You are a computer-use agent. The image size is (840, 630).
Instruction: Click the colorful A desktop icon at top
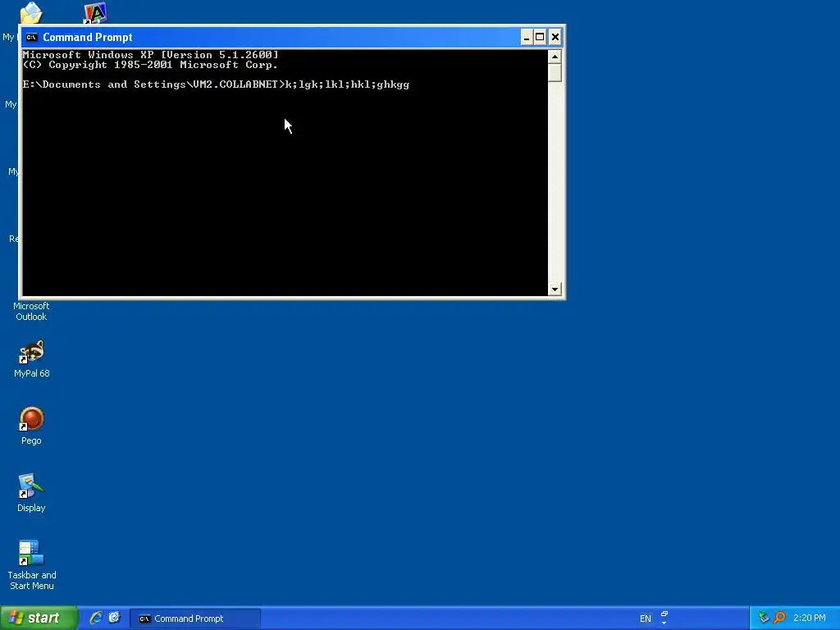pos(95,13)
